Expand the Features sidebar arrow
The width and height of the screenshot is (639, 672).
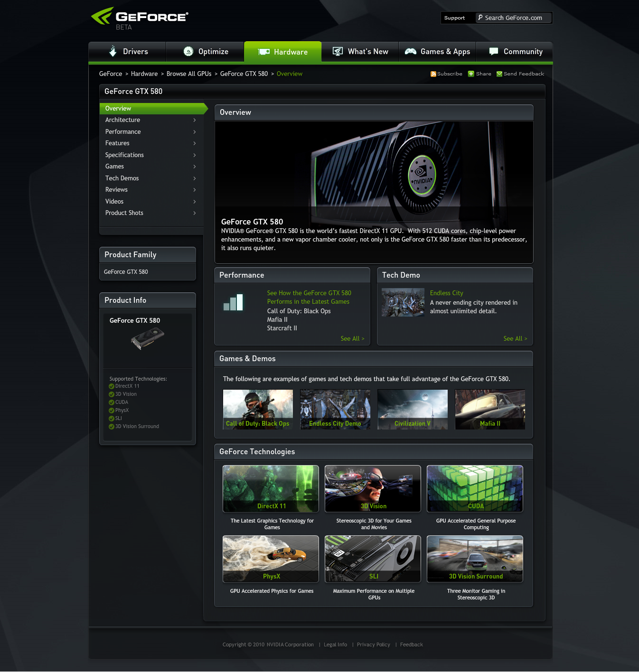pyautogui.click(x=195, y=143)
